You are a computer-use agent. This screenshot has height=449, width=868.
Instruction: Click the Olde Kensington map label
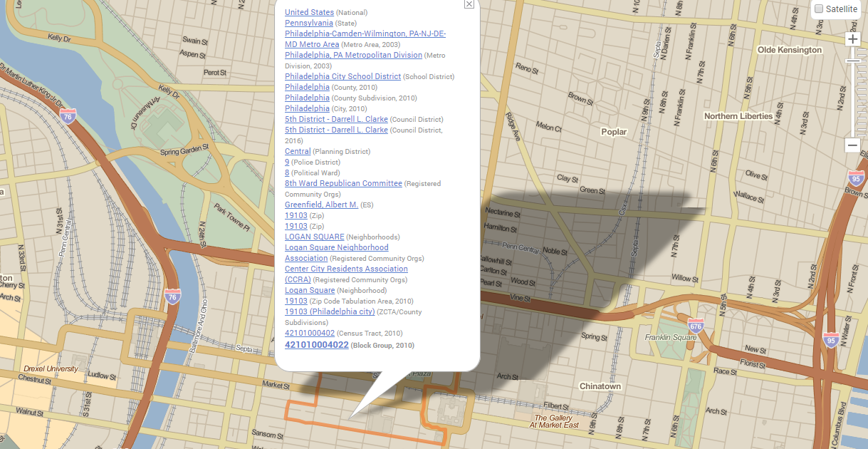point(790,50)
